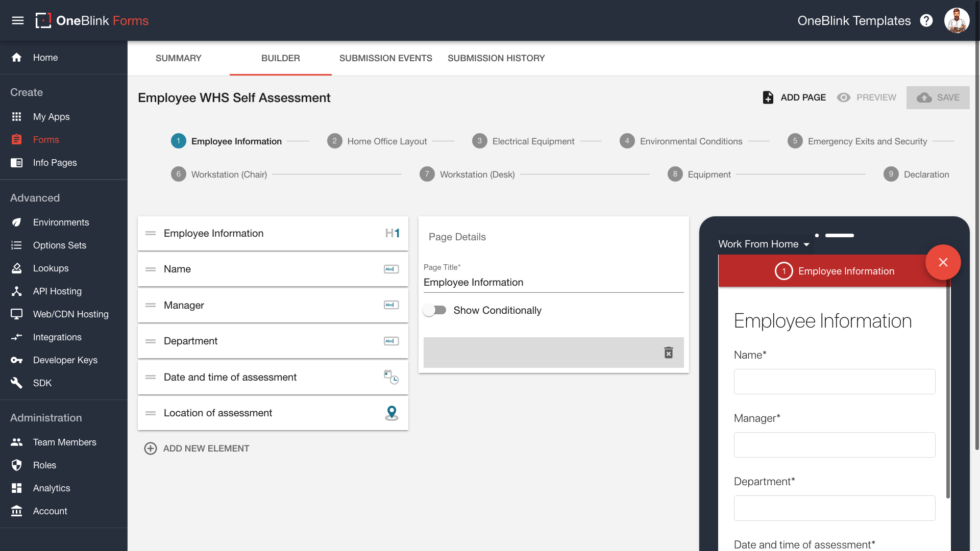Click the Preview eye button
This screenshot has height=551, width=980.
[x=867, y=97]
